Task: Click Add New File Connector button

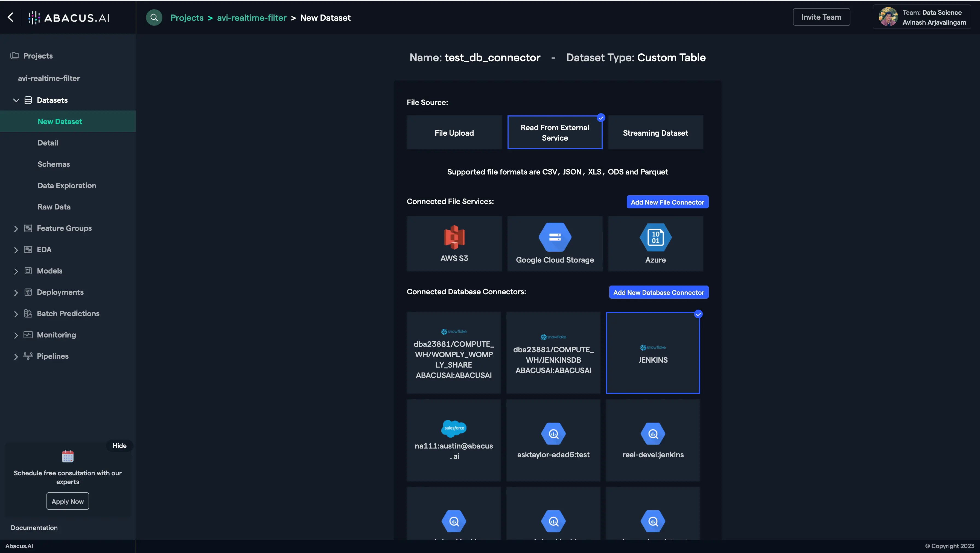Action: (x=667, y=202)
